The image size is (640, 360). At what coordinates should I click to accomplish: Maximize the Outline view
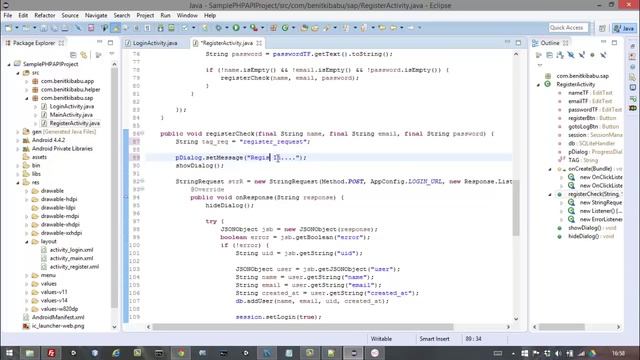click(614, 42)
